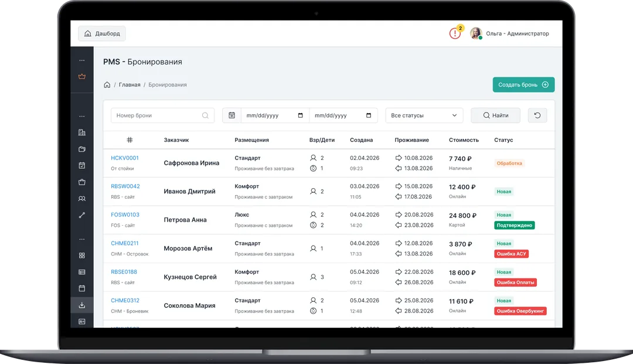Click the calendar icon before date fields
The image size is (633, 364).
(232, 115)
